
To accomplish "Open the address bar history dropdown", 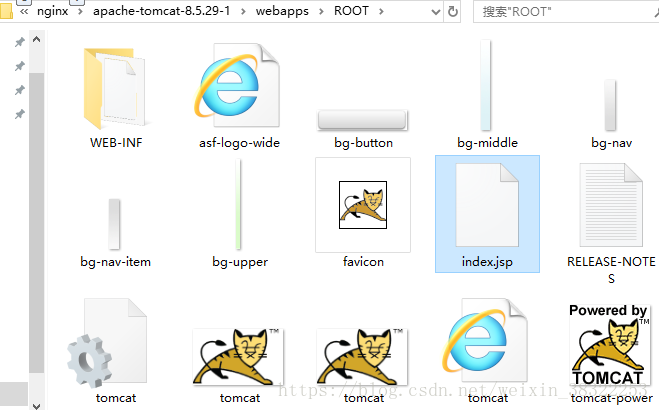I will pos(436,12).
